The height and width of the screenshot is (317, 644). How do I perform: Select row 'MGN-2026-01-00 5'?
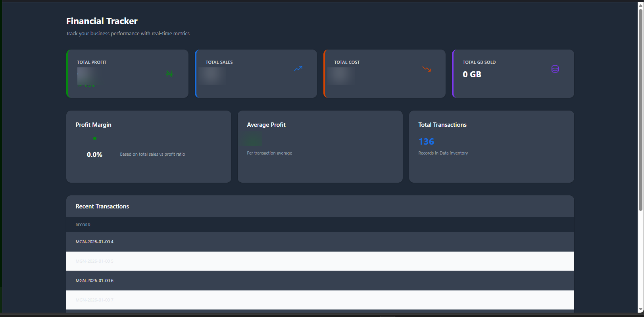point(320,261)
